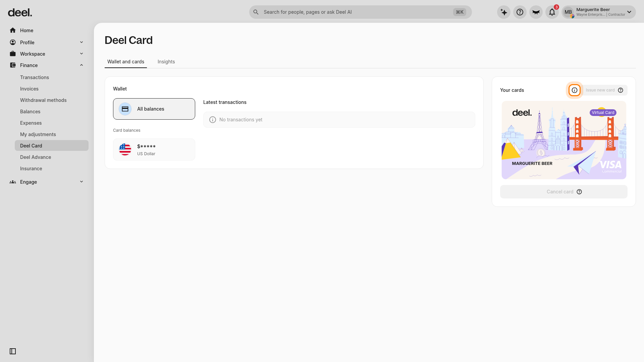Image resolution: width=644 pixels, height=362 pixels.
Task: Click the Deel logo
Action: click(x=20, y=13)
